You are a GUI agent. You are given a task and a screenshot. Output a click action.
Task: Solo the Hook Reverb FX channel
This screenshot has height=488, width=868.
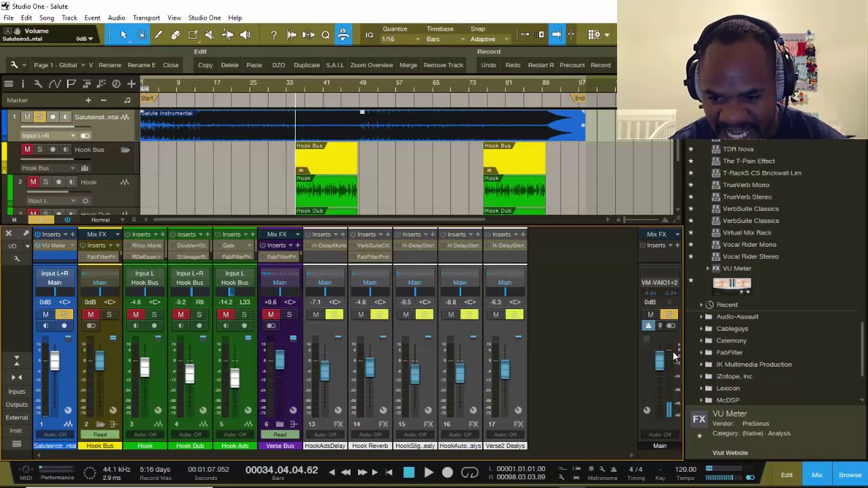pos(379,314)
